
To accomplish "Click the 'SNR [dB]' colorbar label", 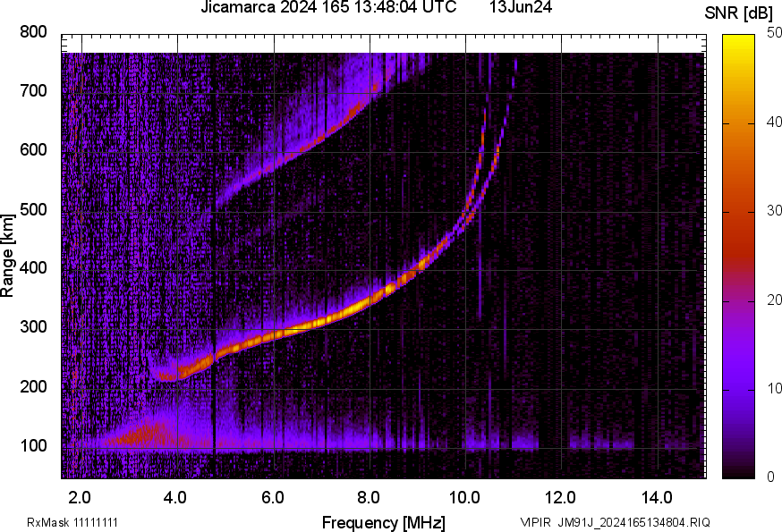I will tap(739, 13).
